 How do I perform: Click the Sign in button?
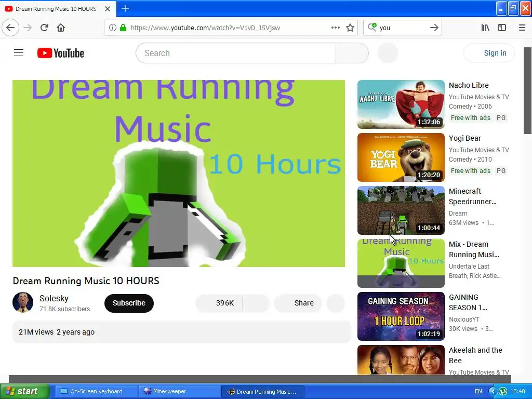point(489,53)
